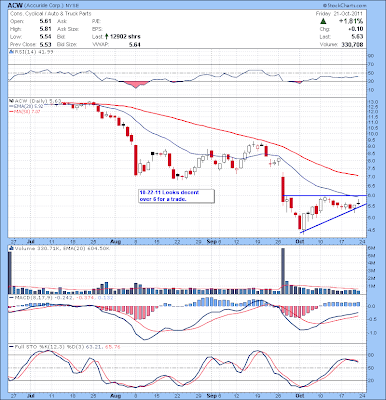Click the line marker beside Full STO
This screenshot has width=386, height=400.
11,347
